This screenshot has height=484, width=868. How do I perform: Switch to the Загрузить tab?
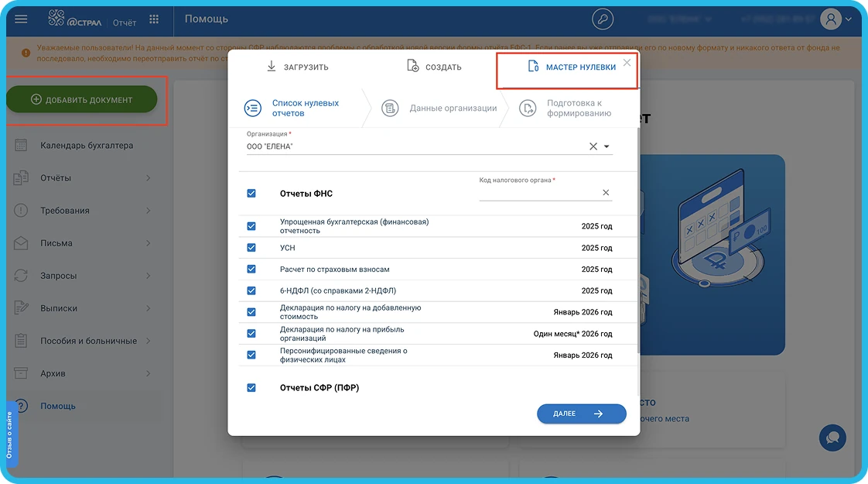tap(297, 67)
